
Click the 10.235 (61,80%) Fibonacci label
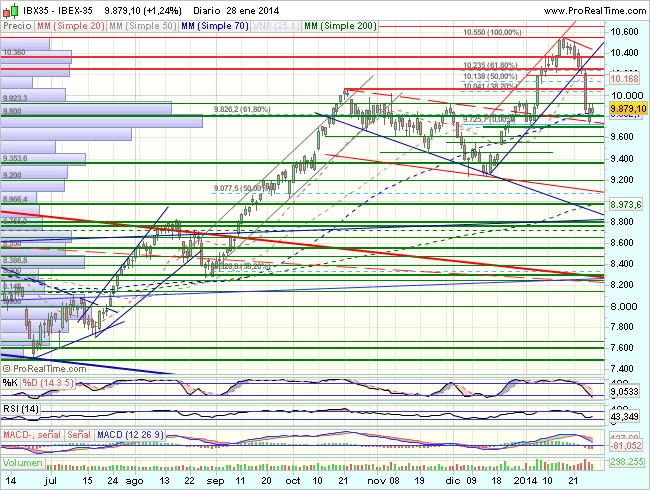[490, 65]
